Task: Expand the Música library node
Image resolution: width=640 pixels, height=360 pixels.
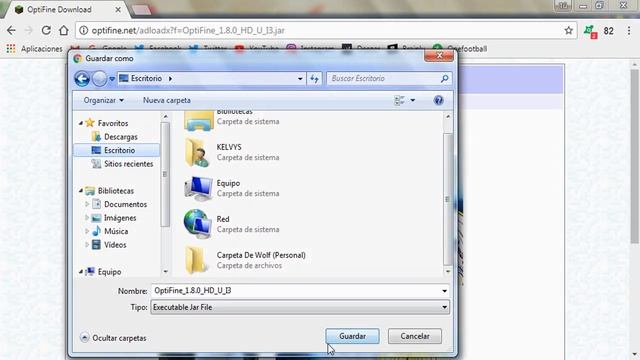Action: [x=87, y=231]
